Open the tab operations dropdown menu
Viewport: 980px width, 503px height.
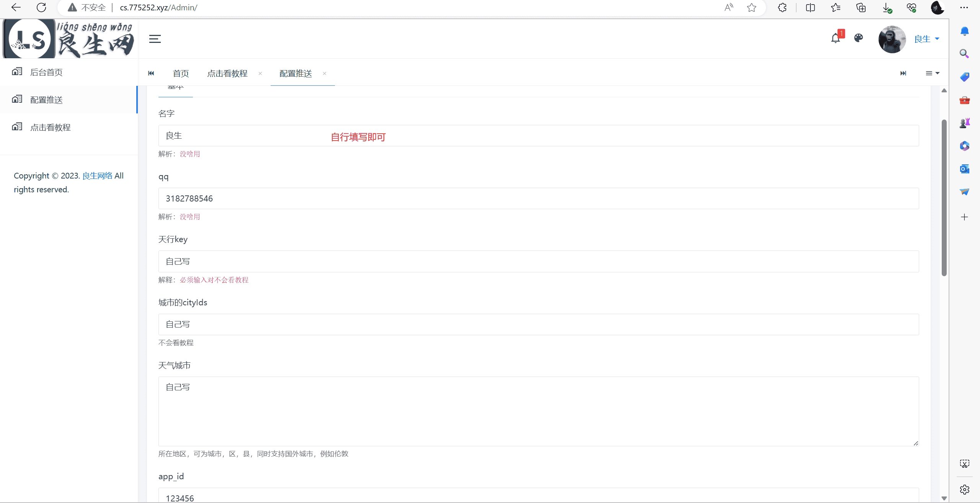click(932, 73)
